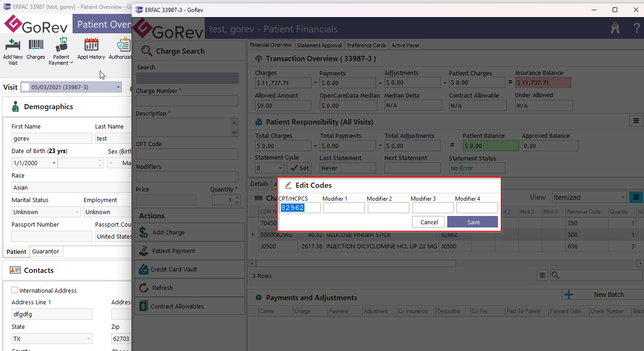The image size is (644, 351).
Task: Click Refresh action
Action: coord(189,288)
